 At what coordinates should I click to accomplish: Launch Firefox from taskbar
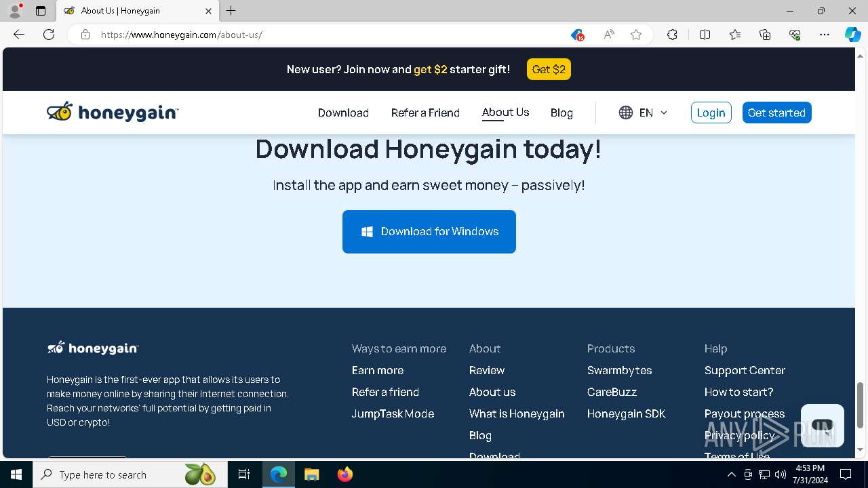coord(345,474)
